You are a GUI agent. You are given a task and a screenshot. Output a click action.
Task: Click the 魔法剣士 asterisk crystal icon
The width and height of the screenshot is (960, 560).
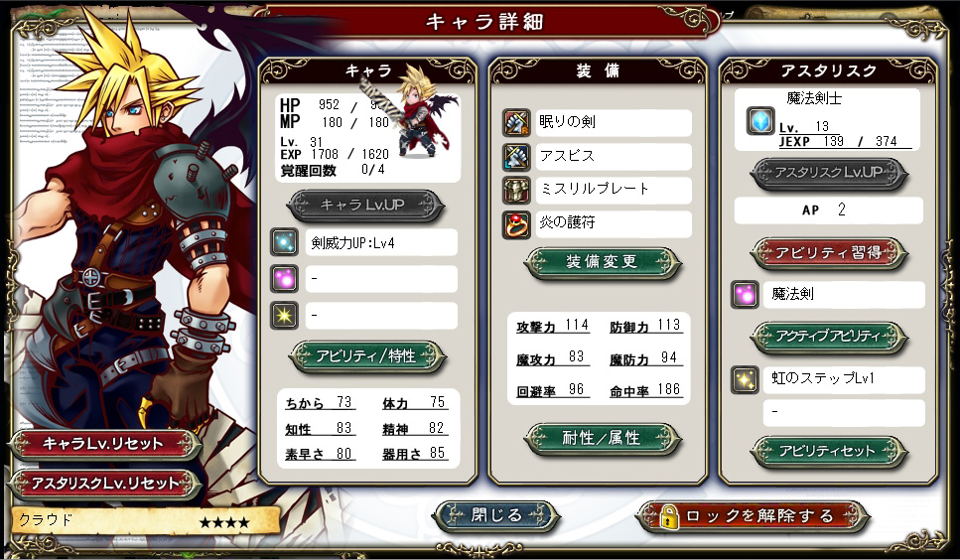[x=760, y=120]
